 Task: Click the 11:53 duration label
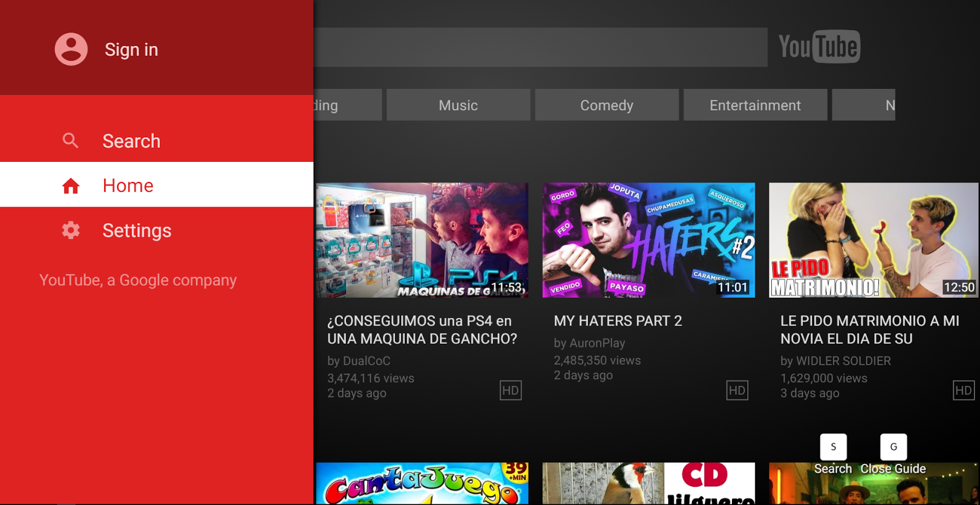tap(507, 287)
